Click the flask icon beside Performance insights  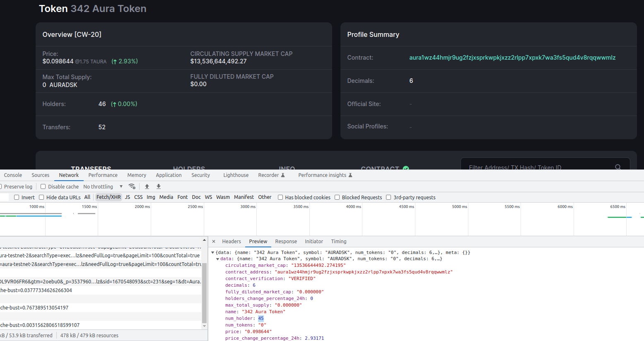tap(350, 175)
